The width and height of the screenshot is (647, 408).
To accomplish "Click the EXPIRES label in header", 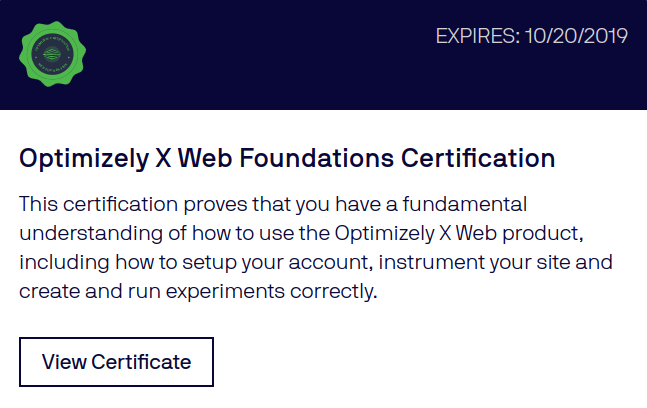I will click(475, 37).
